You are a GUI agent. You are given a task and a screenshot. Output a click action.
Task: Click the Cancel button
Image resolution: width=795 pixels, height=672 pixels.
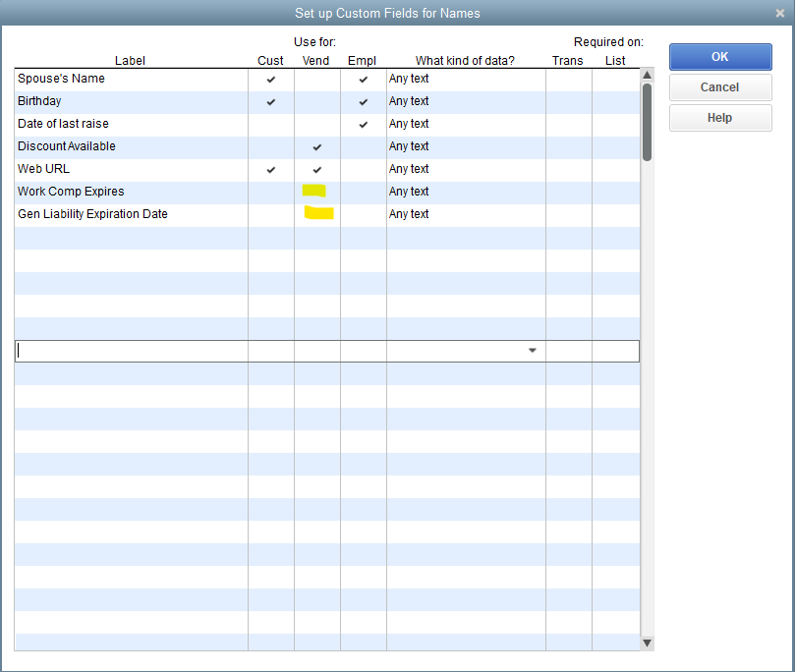(x=719, y=87)
